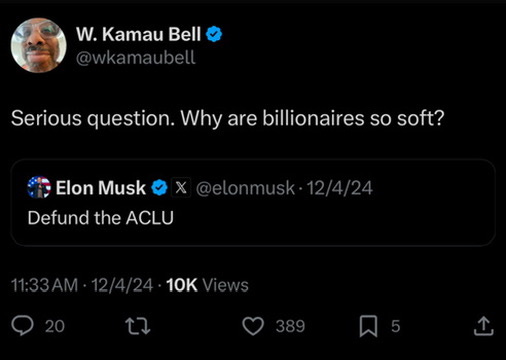Image resolution: width=506 pixels, height=360 pixels.
Task: Open Elon Musk's small avatar
Action: pos(39,187)
